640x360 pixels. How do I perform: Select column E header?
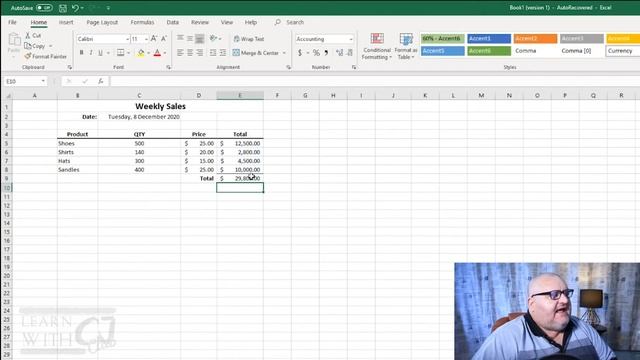tap(240, 96)
